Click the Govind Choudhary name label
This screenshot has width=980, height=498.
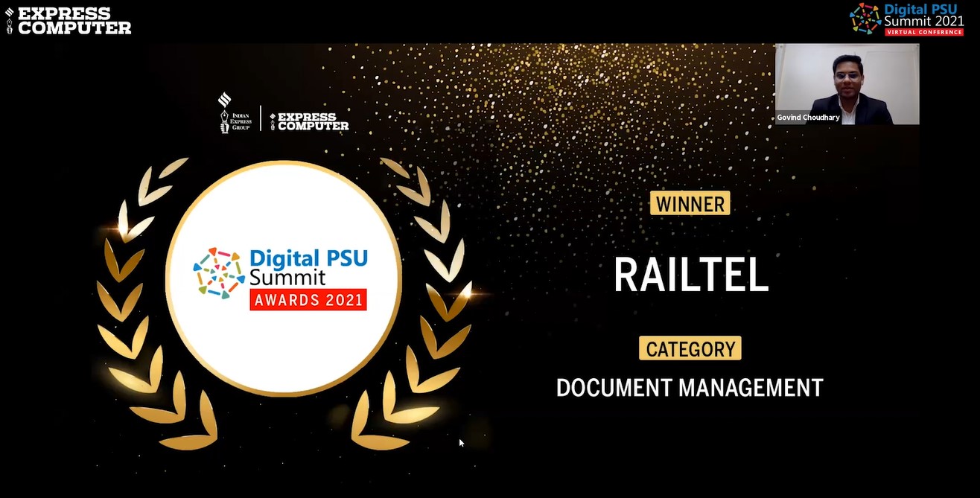tap(809, 117)
